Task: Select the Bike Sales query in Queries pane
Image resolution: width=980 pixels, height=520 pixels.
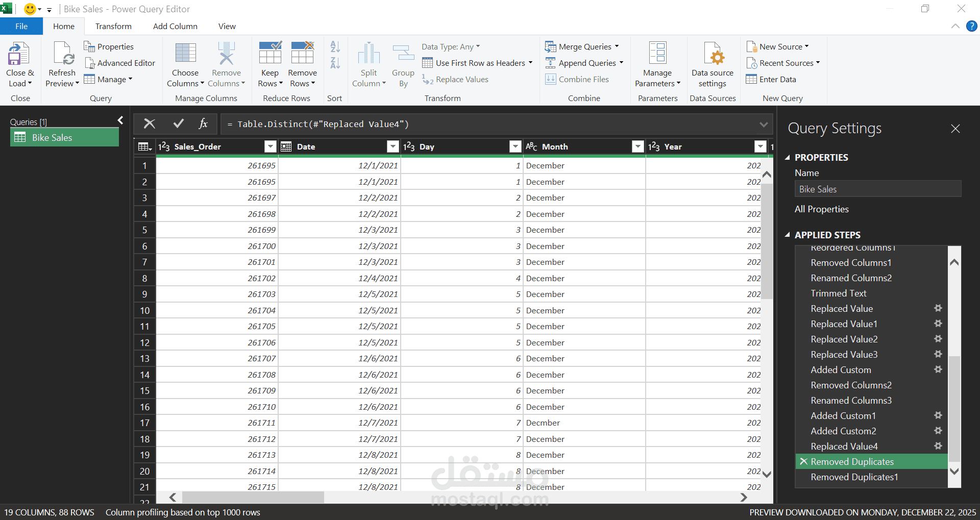Action: (x=64, y=137)
